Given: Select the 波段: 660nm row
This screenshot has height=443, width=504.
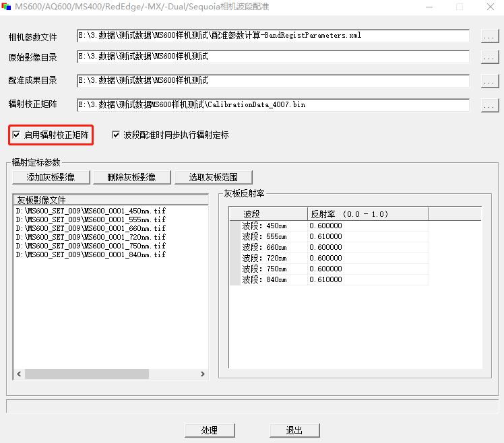Looking at the screenshot, I should pos(329,247).
